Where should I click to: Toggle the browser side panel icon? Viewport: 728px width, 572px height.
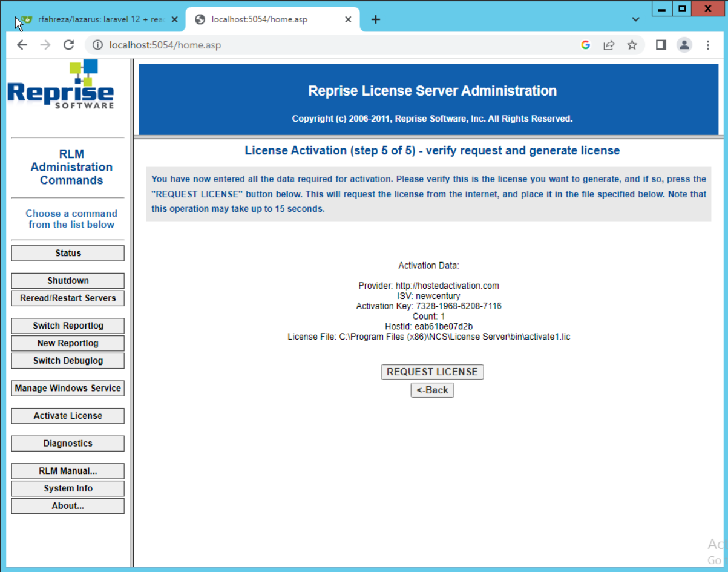pyautogui.click(x=661, y=45)
